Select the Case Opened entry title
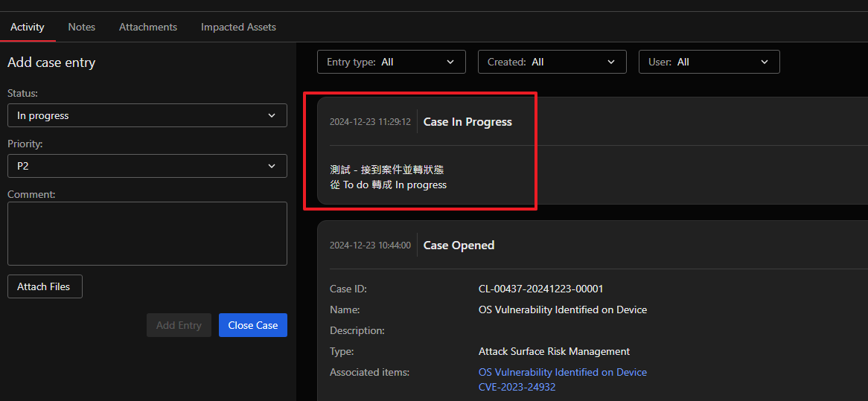The width and height of the screenshot is (868, 401). [459, 246]
